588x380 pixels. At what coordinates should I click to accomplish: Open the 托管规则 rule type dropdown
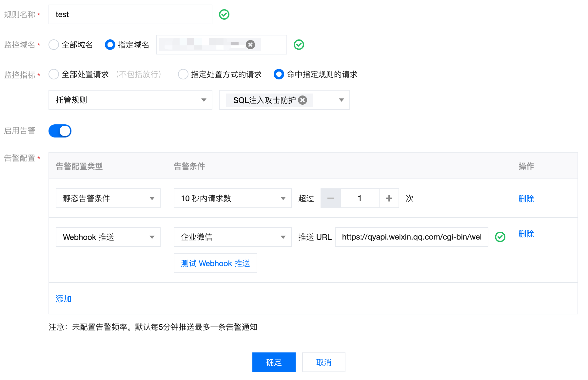point(130,100)
